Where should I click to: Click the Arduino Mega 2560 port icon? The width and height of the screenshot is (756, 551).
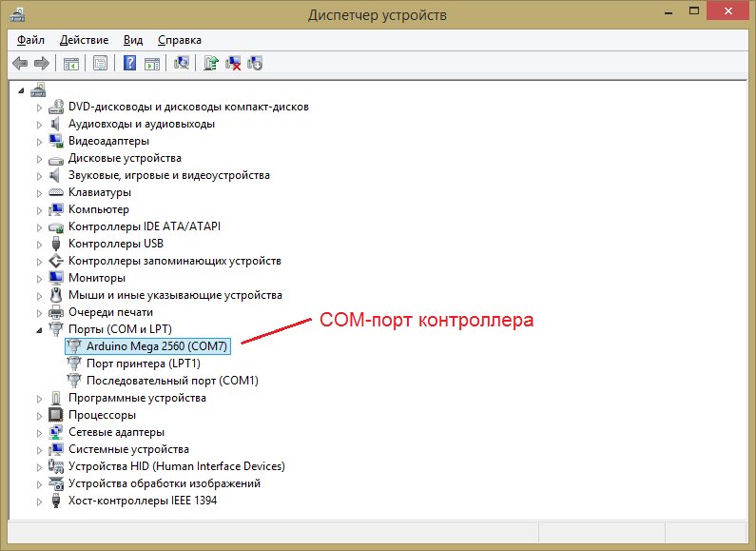click(x=74, y=346)
